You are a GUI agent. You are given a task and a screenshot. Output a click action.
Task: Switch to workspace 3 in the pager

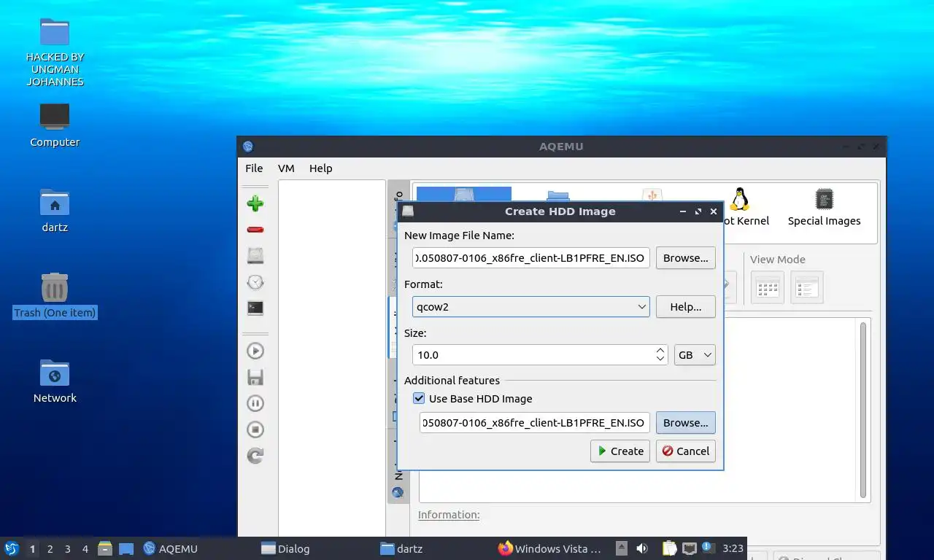coord(67,549)
